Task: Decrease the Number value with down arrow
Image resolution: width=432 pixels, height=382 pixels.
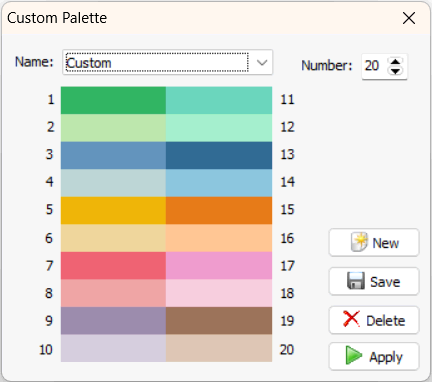Action: pos(395,71)
